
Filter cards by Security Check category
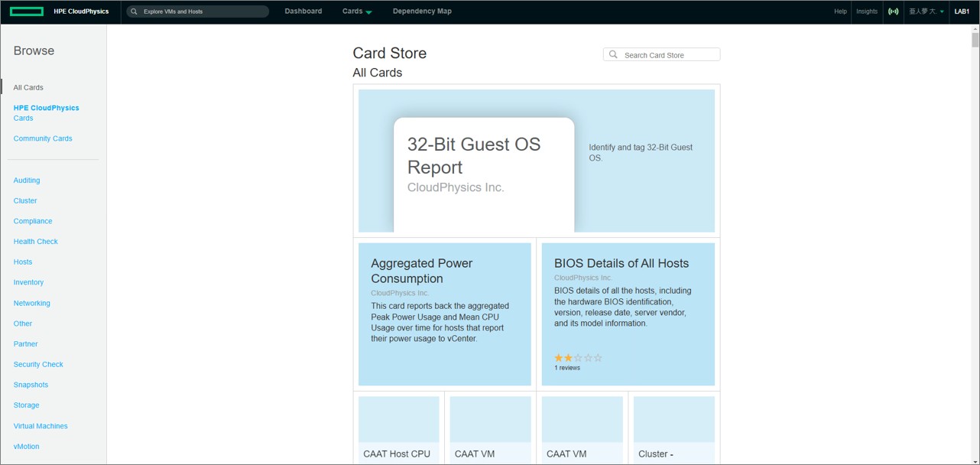coord(38,364)
